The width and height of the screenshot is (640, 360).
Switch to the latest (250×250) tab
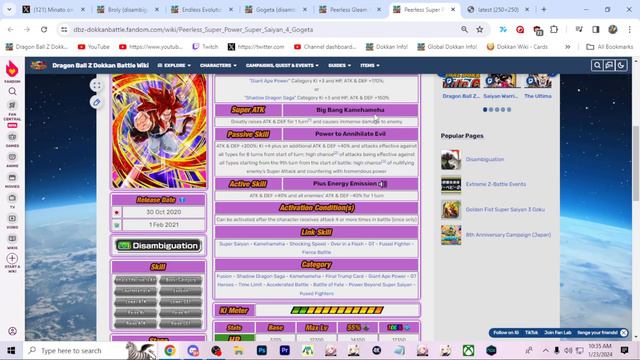click(498, 9)
